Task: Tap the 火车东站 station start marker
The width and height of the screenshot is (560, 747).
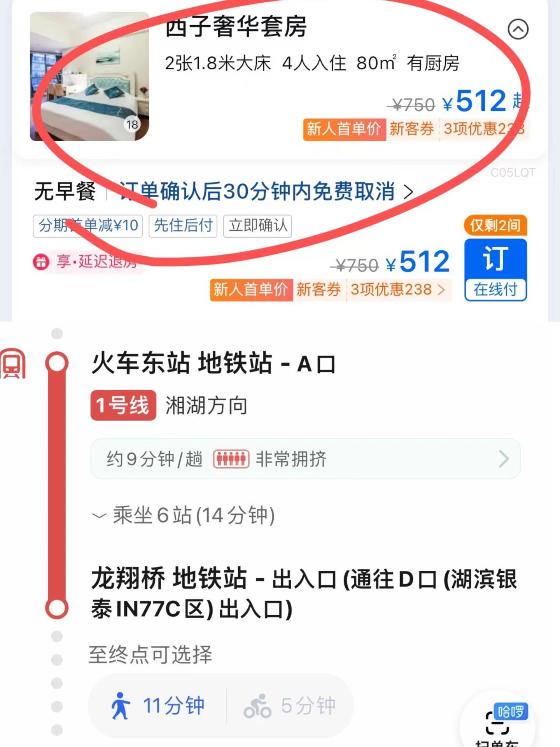Action: point(57,363)
